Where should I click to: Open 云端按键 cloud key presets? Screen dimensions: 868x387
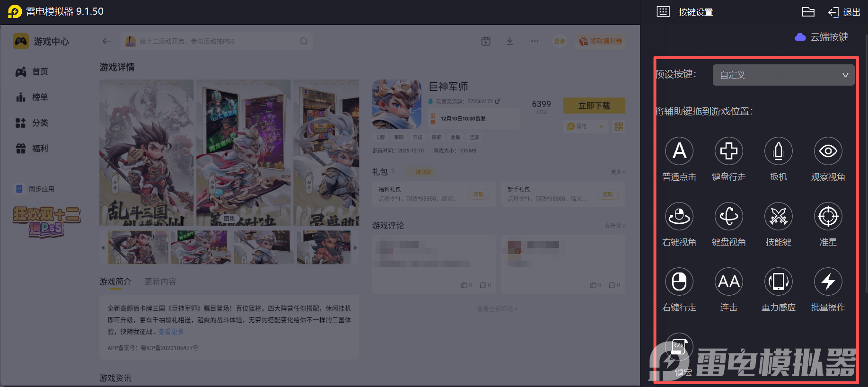(x=822, y=37)
